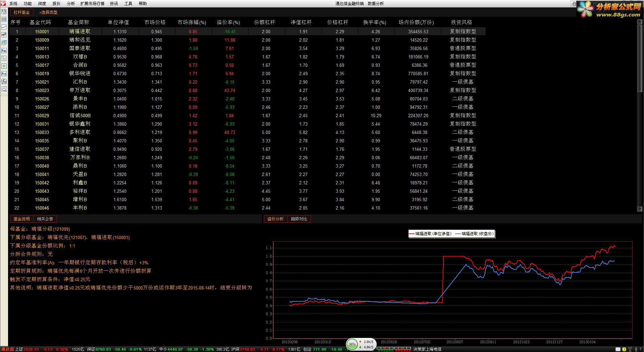
Task: Open the 系统 menu
Action: [x=13, y=4]
